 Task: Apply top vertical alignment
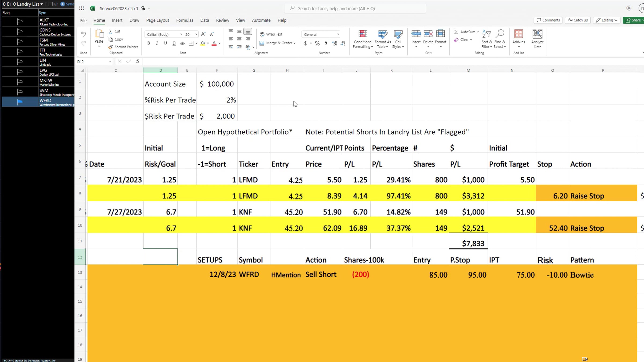point(231,31)
